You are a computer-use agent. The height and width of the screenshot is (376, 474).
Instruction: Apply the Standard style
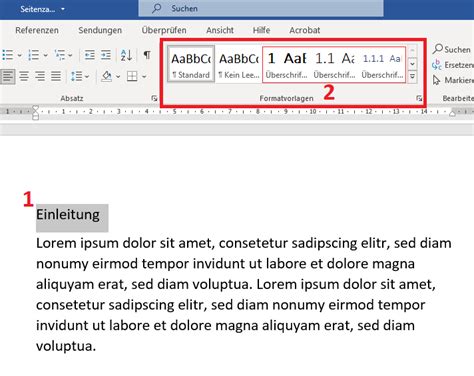(x=191, y=64)
